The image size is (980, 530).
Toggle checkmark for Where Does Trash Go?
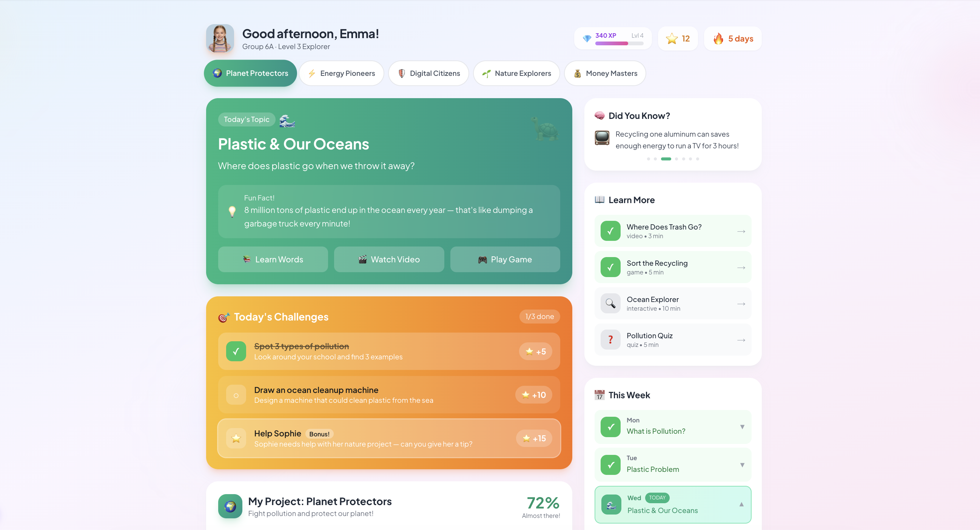coord(610,231)
